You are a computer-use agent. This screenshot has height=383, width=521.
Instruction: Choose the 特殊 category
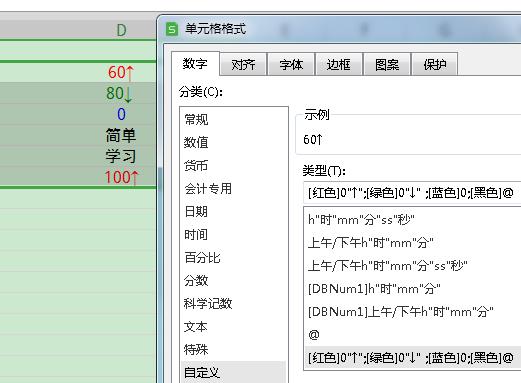(x=234, y=350)
